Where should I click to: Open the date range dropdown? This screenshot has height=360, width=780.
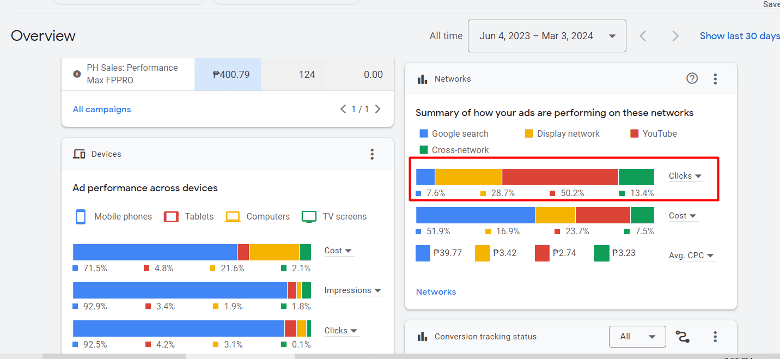pos(547,36)
